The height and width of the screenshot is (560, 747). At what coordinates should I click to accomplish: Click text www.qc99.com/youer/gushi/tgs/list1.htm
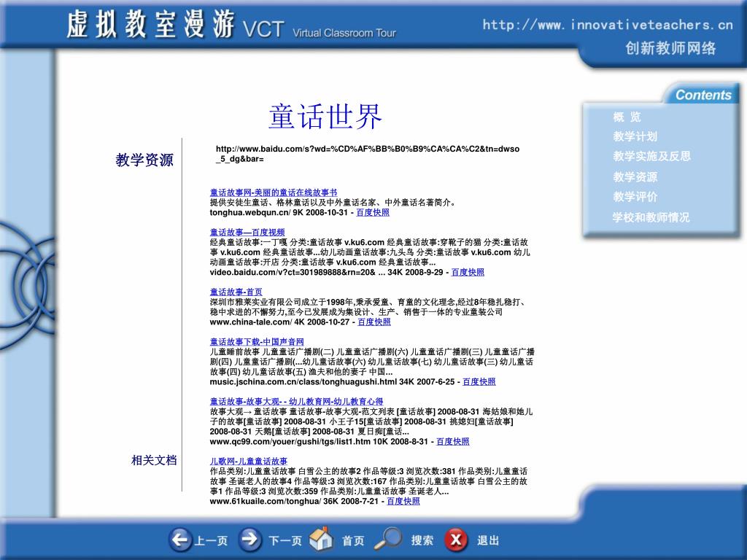(x=289, y=441)
